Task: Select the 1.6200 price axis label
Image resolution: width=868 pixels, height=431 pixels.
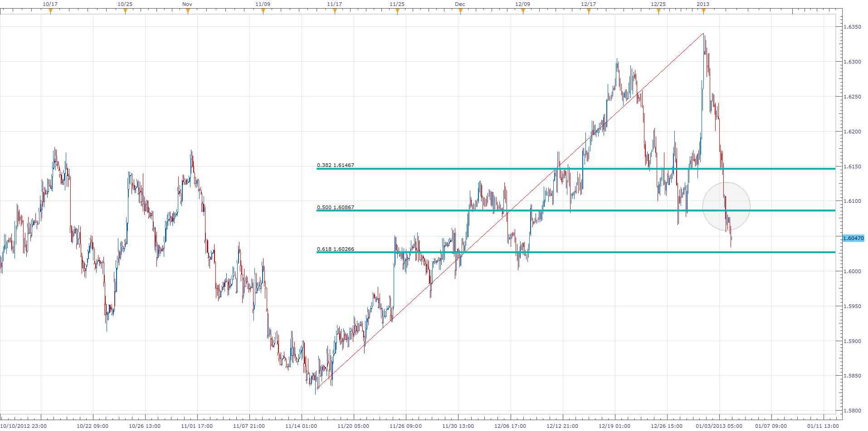Action: point(852,132)
